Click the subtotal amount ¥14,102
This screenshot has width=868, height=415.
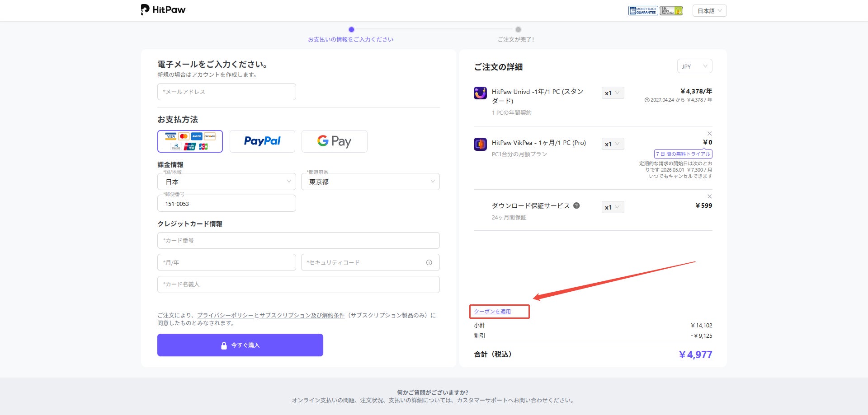702,326
